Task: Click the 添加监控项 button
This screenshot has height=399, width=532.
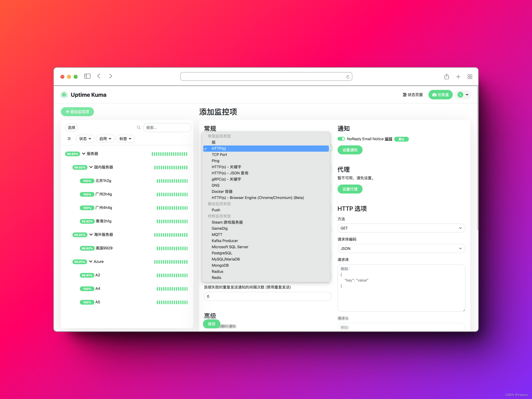Action: click(77, 112)
